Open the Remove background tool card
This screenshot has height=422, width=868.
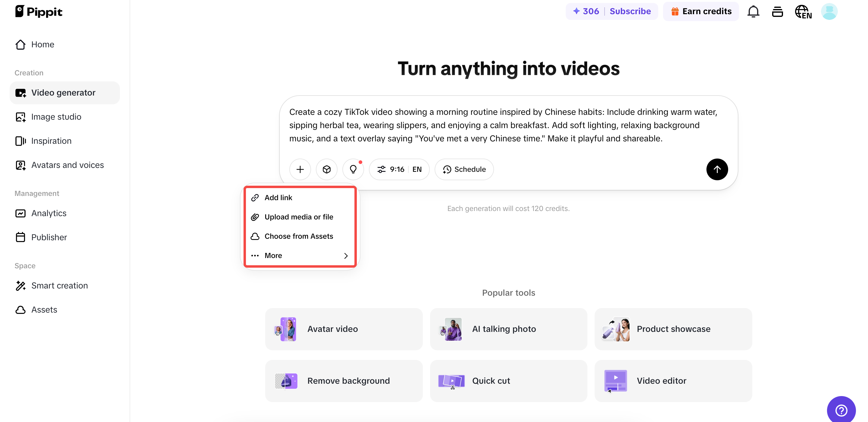(344, 380)
